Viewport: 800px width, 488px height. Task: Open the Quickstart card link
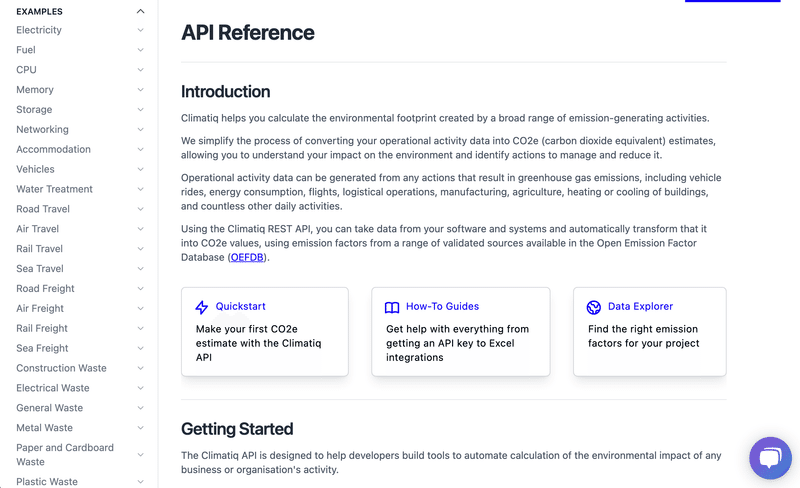(240, 306)
